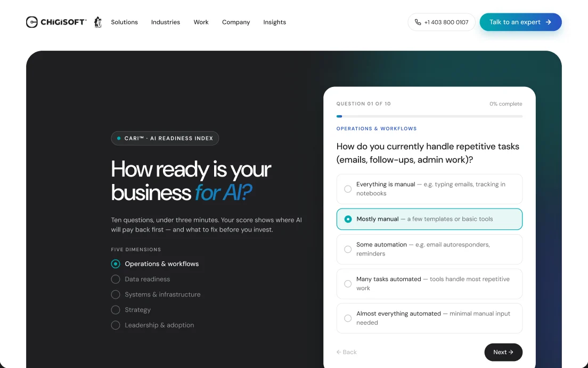Viewport: 588px width, 368px height.
Task: Open the Solutions menu
Action: [x=124, y=22]
